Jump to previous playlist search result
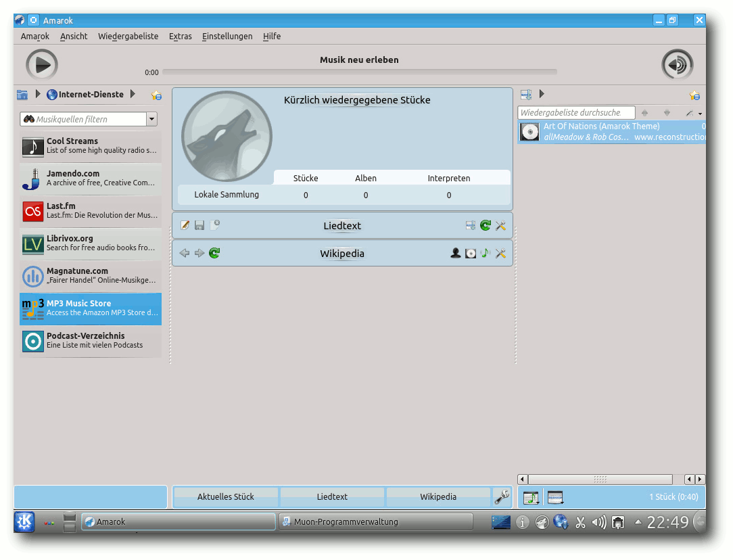 (x=644, y=113)
